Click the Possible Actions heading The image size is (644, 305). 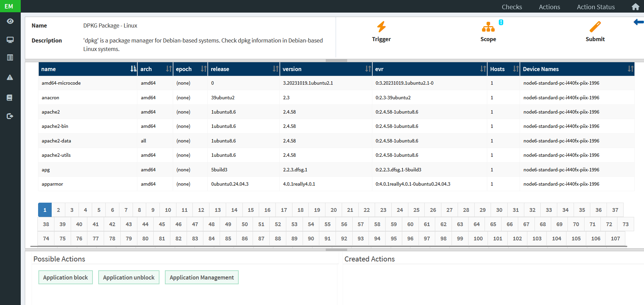click(x=59, y=259)
